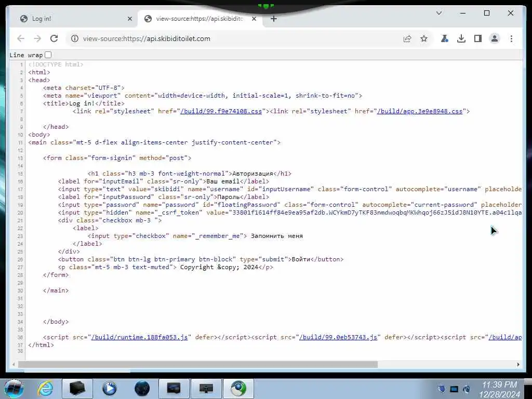532x399 pixels.
Task: Open the /build/99.0eb53743.js link
Action: pyautogui.click(x=338, y=337)
